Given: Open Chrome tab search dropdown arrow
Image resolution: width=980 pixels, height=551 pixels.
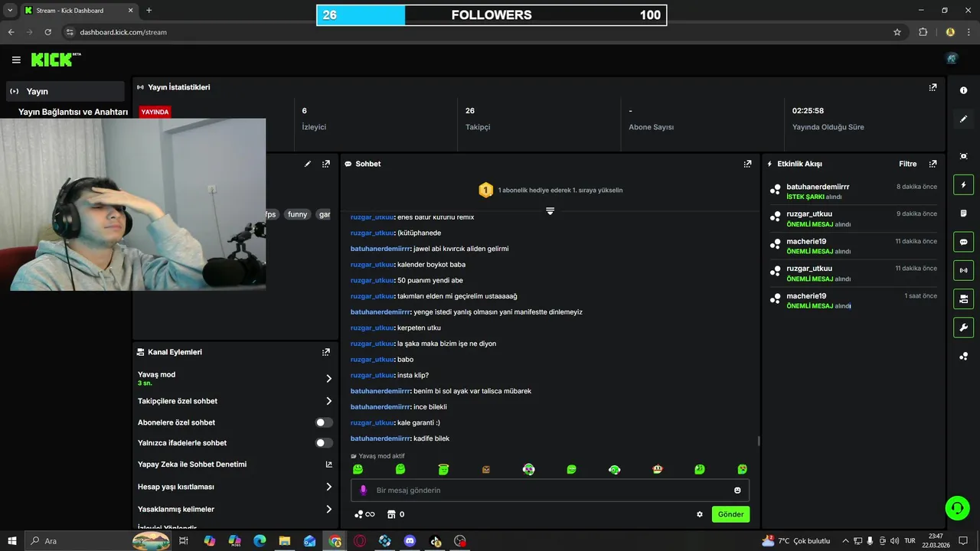Looking at the screenshot, I should click(x=10, y=11).
